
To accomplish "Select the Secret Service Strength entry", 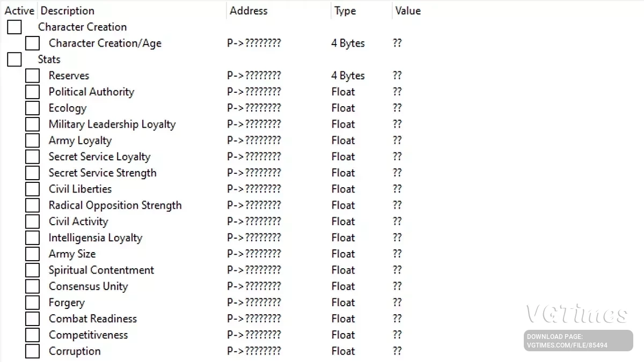I will [103, 173].
